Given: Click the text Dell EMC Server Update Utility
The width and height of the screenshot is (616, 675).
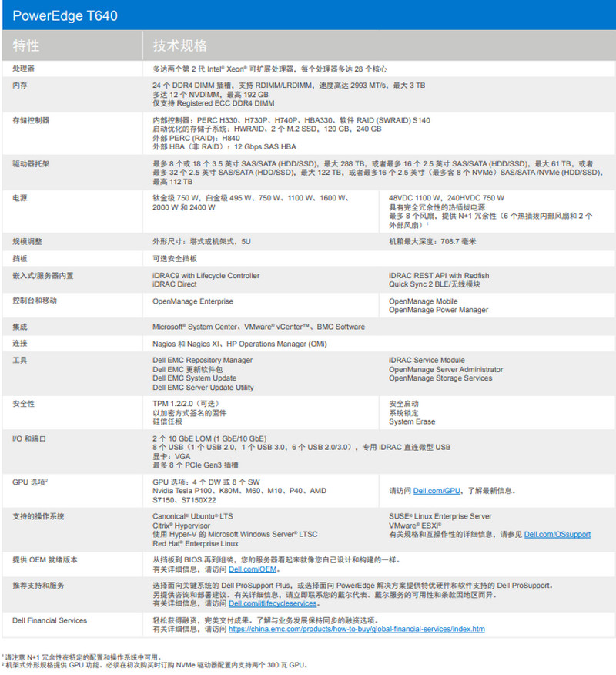Looking at the screenshot, I should pyautogui.click(x=203, y=388).
